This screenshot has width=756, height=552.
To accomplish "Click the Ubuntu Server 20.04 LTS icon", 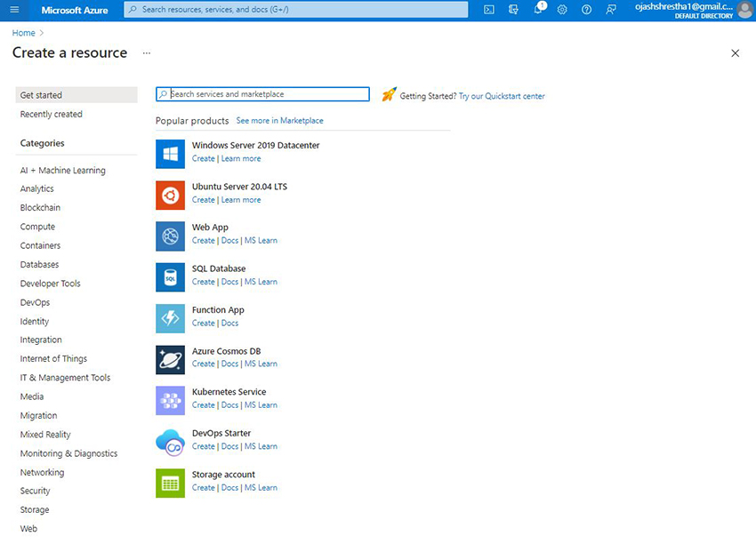I will [170, 194].
